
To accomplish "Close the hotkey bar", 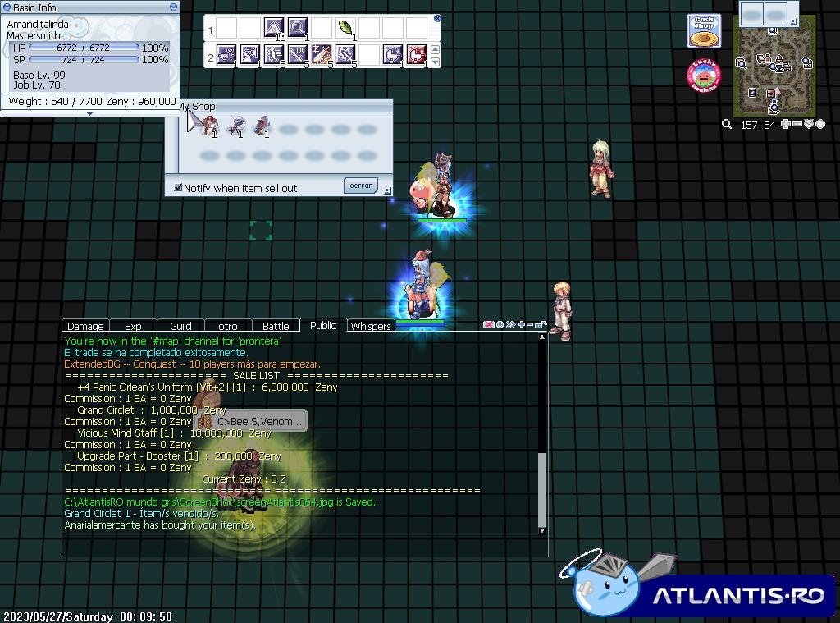I will click(437, 18).
